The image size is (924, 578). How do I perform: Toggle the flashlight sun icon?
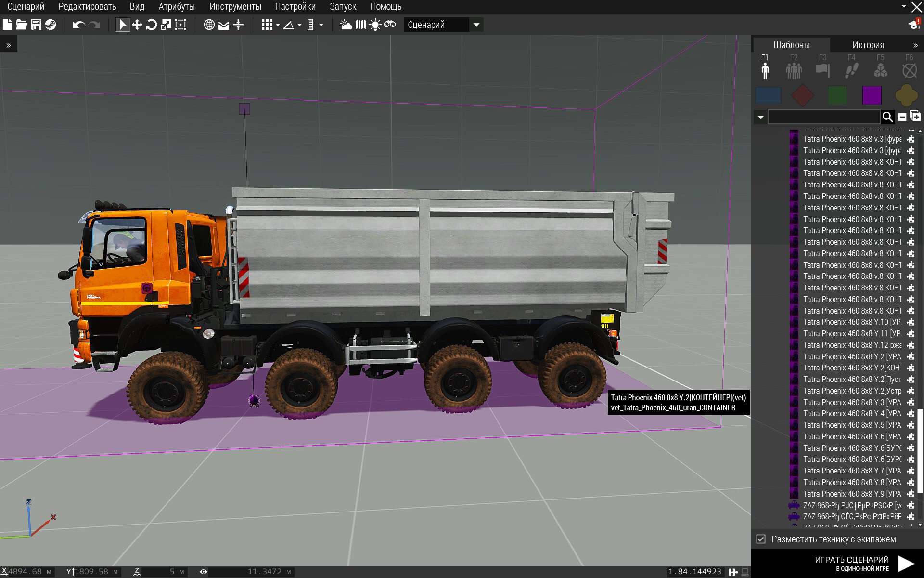[x=375, y=25]
